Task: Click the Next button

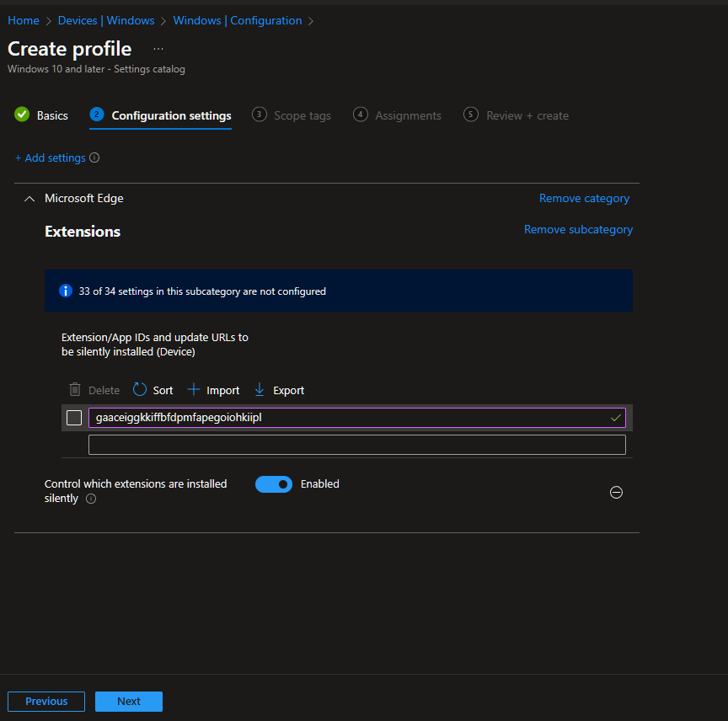Action: [x=129, y=701]
